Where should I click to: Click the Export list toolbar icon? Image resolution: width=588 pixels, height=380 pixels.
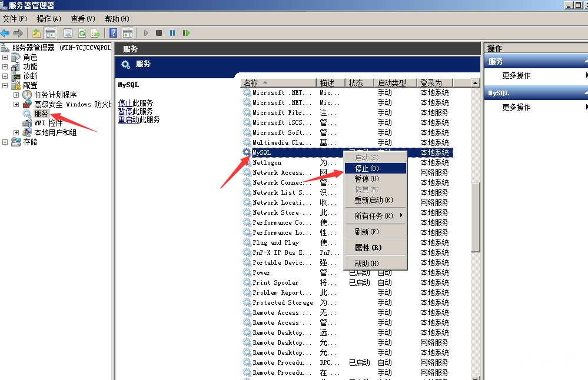click(x=95, y=34)
